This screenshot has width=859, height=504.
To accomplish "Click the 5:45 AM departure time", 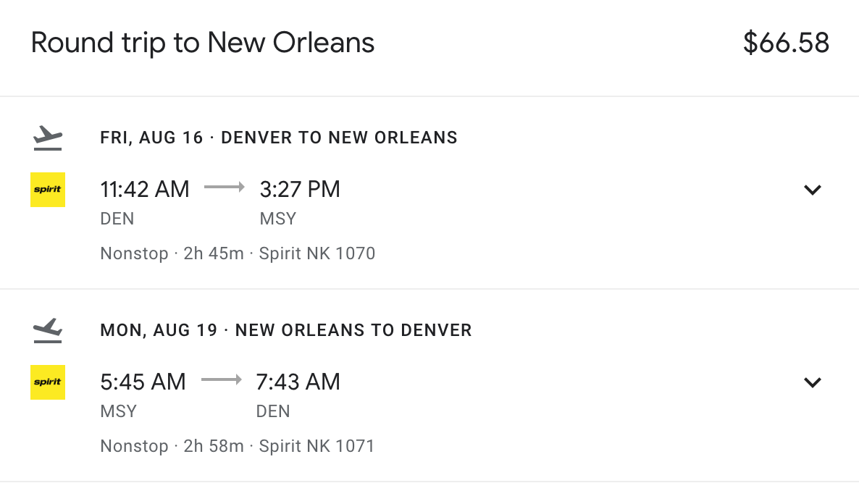I will point(143,382).
